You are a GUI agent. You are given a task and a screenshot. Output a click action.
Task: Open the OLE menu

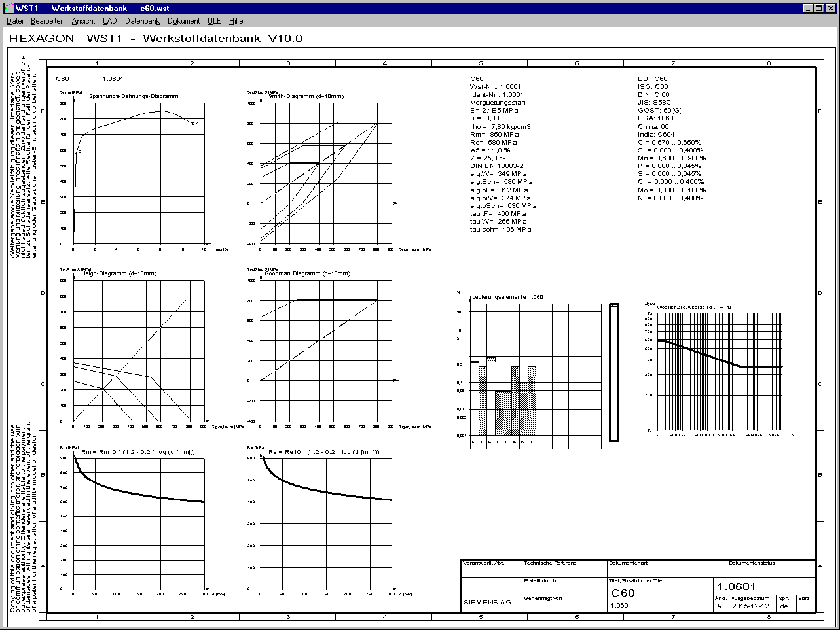click(x=214, y=21)
